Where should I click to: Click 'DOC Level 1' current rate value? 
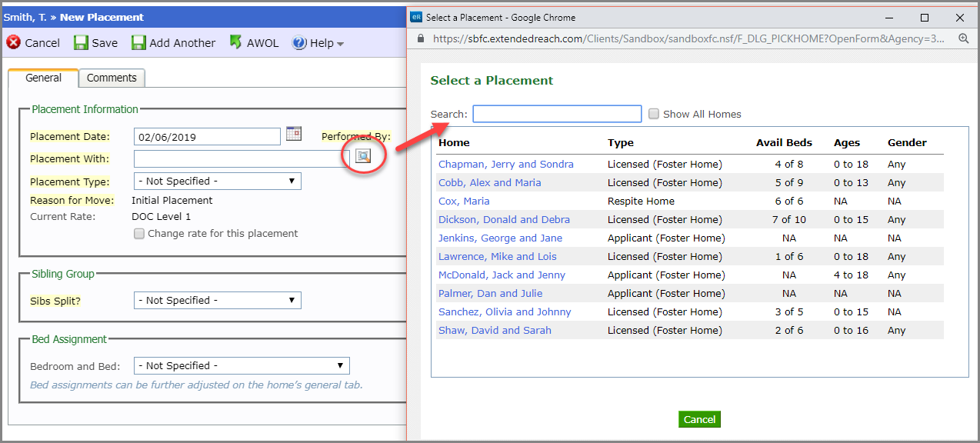pyautogui.click(x=161, y=217)
